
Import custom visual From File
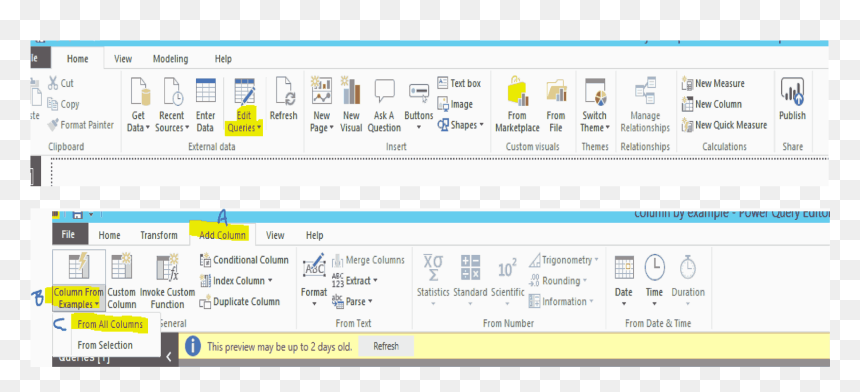(556, 105)
